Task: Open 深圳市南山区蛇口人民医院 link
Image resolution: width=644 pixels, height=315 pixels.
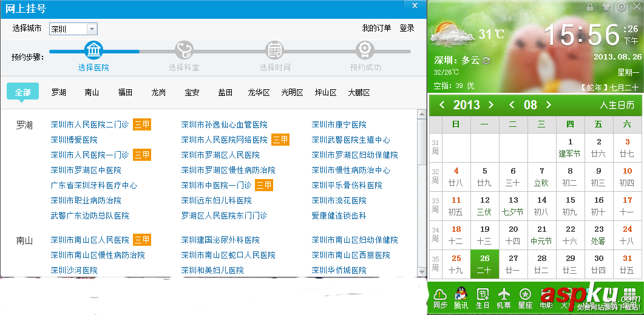Action: click(x=228, y=255)
